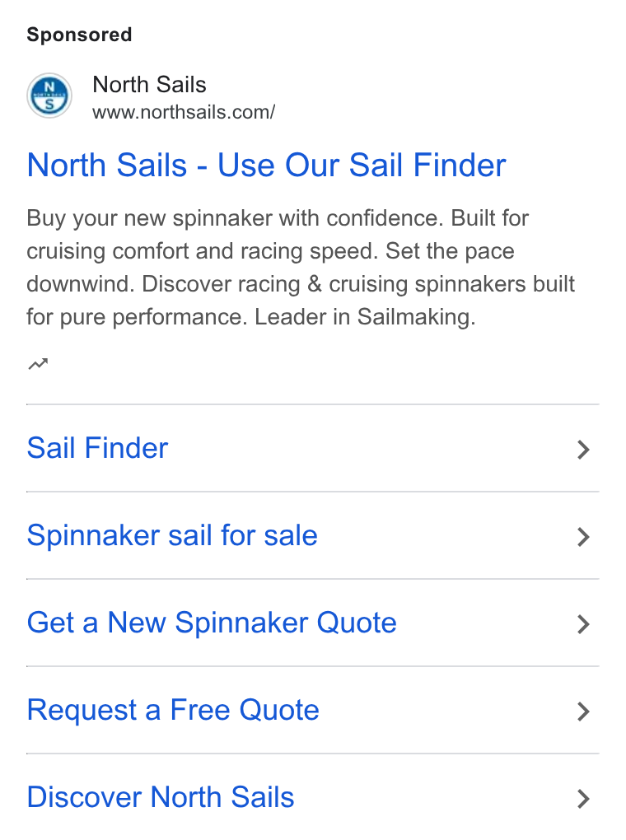Click the chevron arrow beside Sail Finder
This screenshot has width=626, height=840.
tap(583, 449)
